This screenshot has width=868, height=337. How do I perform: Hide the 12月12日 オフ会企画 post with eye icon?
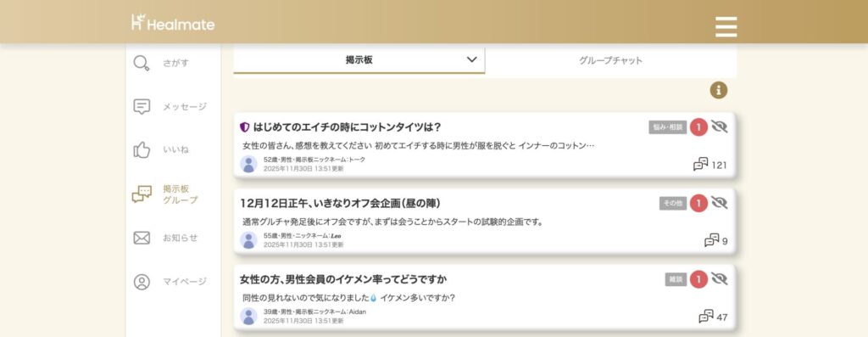click(x=719, y=203)
